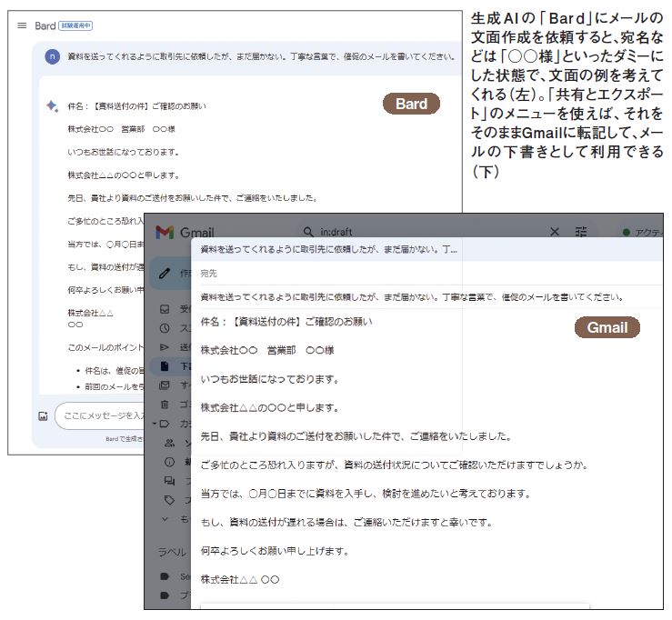Click the Gmail logo
Screen dimensions: 672x620
click(x=185, y=232)
